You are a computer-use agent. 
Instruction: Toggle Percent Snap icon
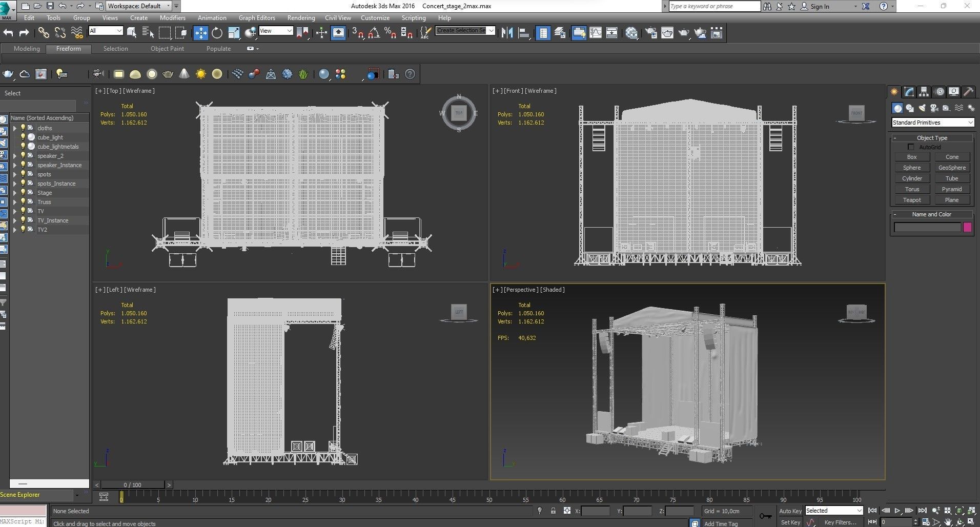[x=390, y=33]
